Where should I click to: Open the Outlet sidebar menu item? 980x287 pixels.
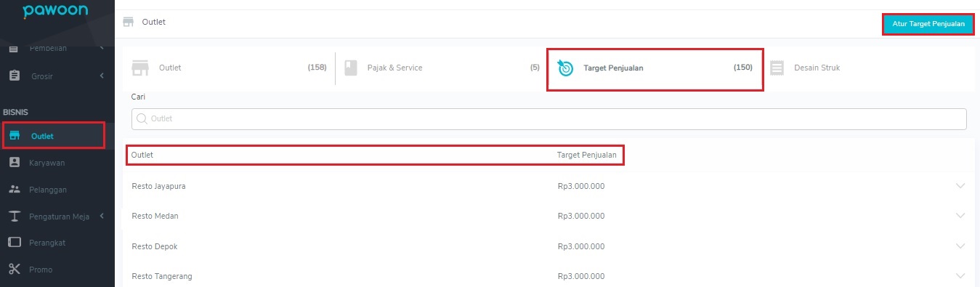(x=53, y=136)
